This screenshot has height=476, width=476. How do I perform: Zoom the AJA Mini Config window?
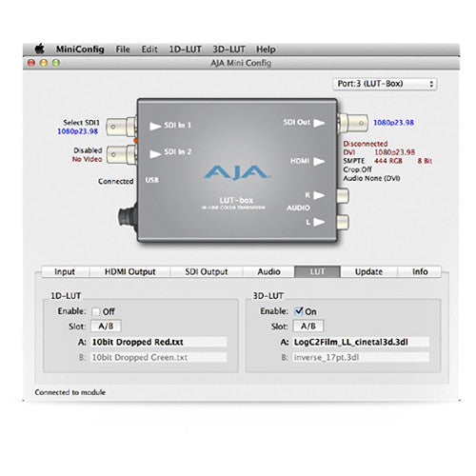point(56,63)
